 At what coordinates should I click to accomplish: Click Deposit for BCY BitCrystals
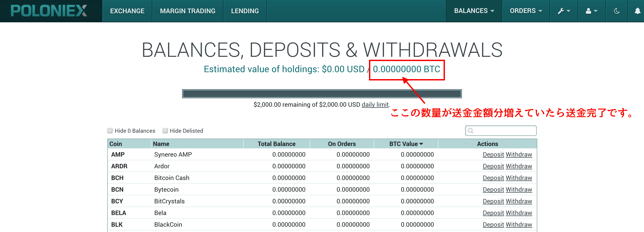[493, 201]
